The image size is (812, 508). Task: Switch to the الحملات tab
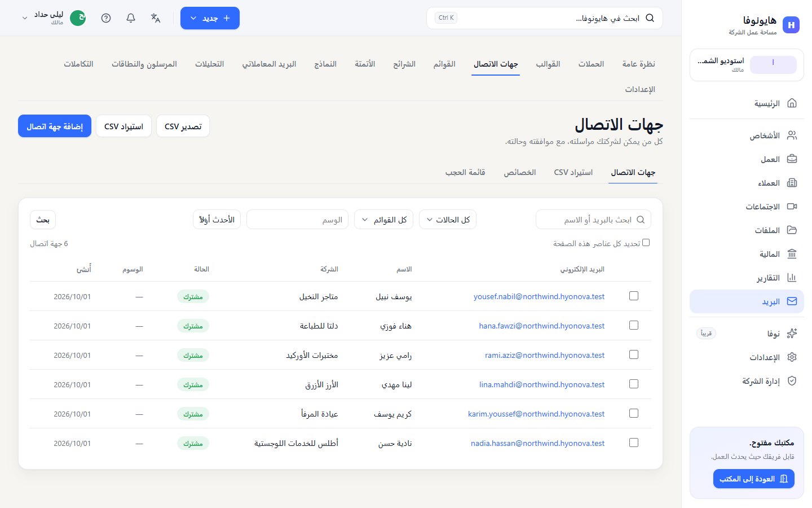pyautogui.click(x=591, y=64)
